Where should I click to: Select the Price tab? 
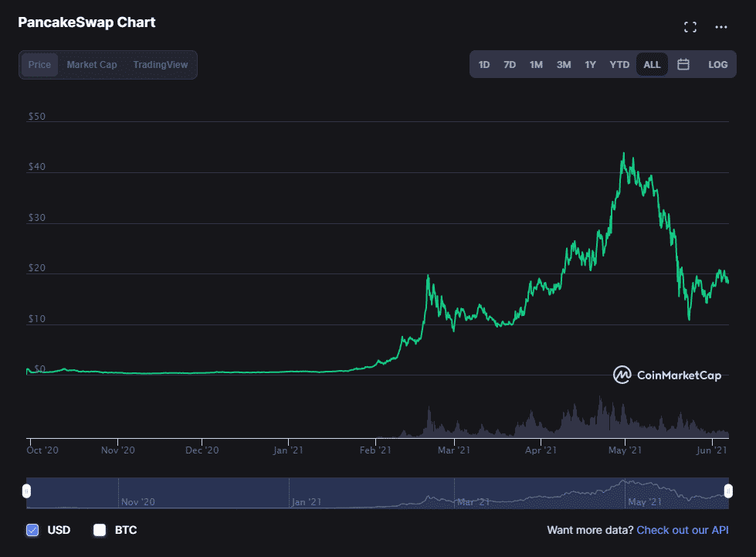coord(39,65)
